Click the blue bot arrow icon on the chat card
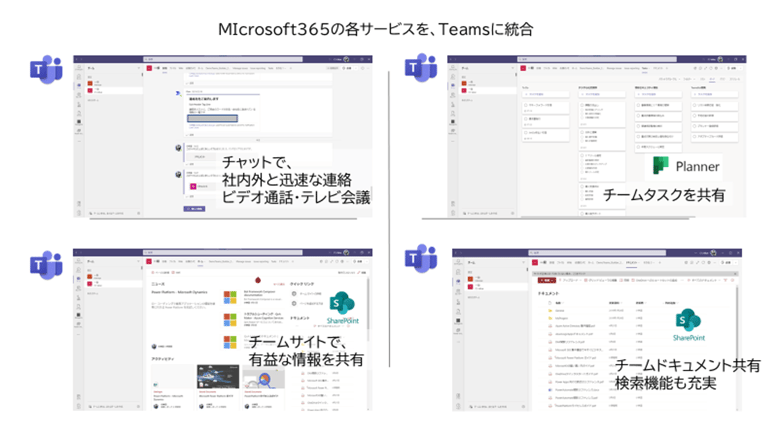 178,93
